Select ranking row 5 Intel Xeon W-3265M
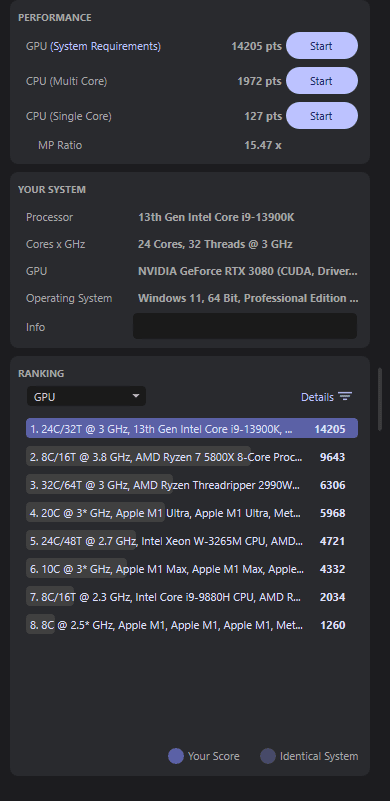Viewport: 390px width, 801px height. (192, 540)
